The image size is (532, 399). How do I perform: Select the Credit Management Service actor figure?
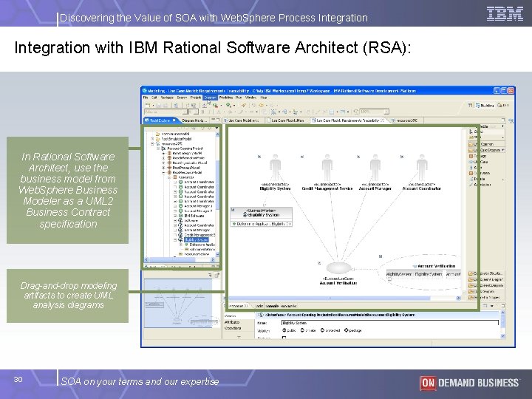327,167
